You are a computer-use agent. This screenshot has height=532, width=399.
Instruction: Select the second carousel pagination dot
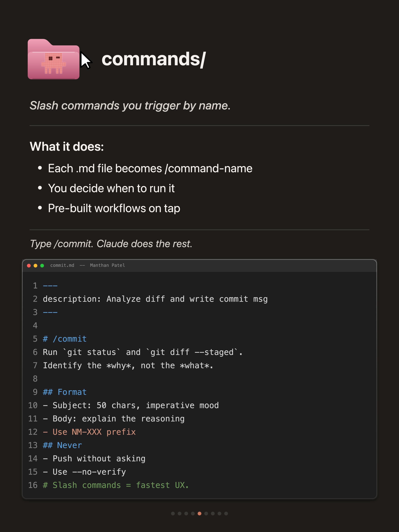179,513
